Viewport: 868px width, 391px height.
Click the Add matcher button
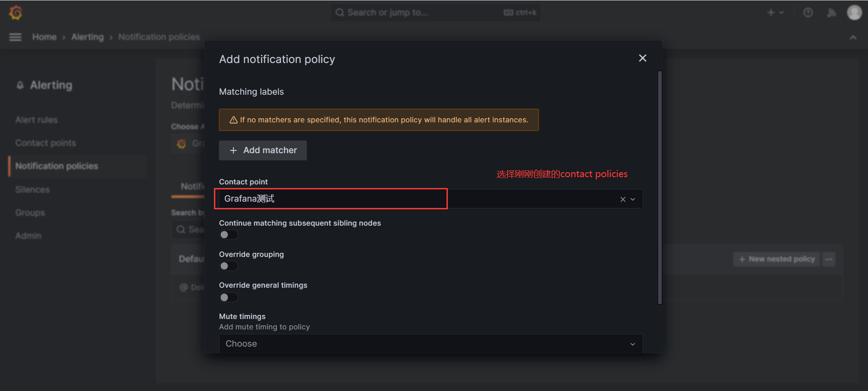(x=263, y=150)
